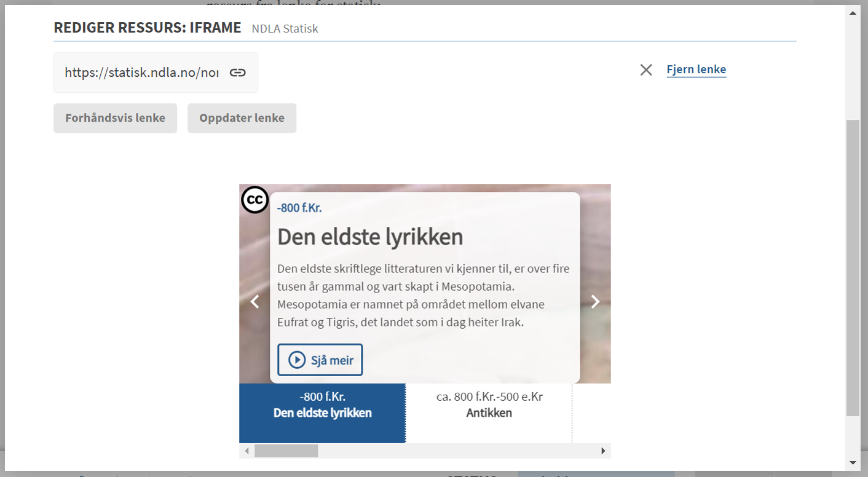The width and height of the screenshot is (868, 477).
Task: Open the Creative Commons license icon
Action: 254,200
